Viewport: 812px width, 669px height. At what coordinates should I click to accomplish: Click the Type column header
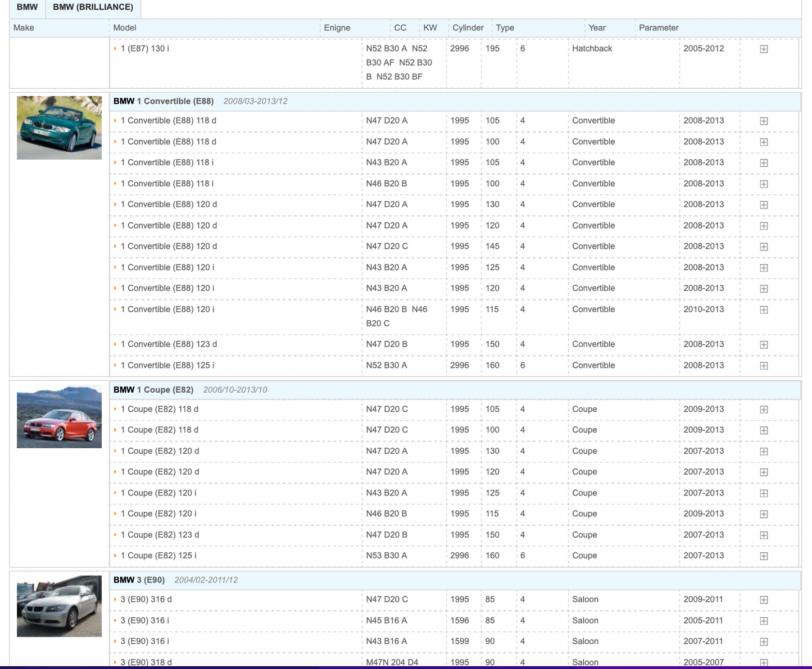[505, 28]
